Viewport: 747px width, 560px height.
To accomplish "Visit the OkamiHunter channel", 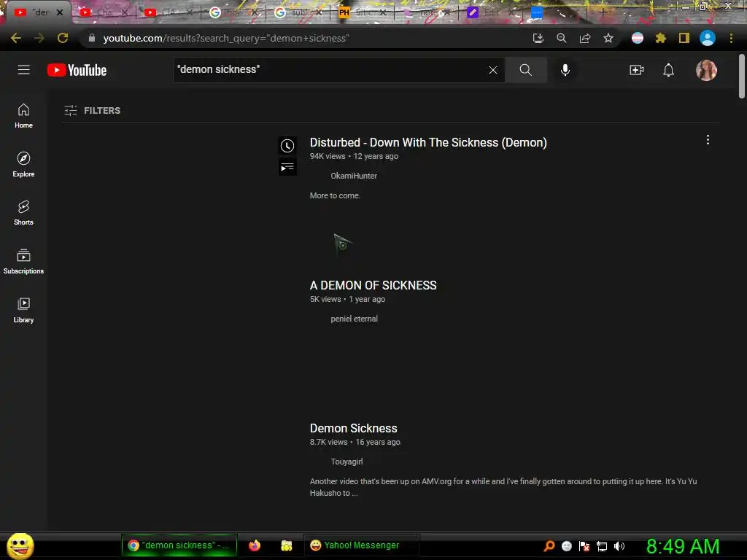I will click(354, 176).
